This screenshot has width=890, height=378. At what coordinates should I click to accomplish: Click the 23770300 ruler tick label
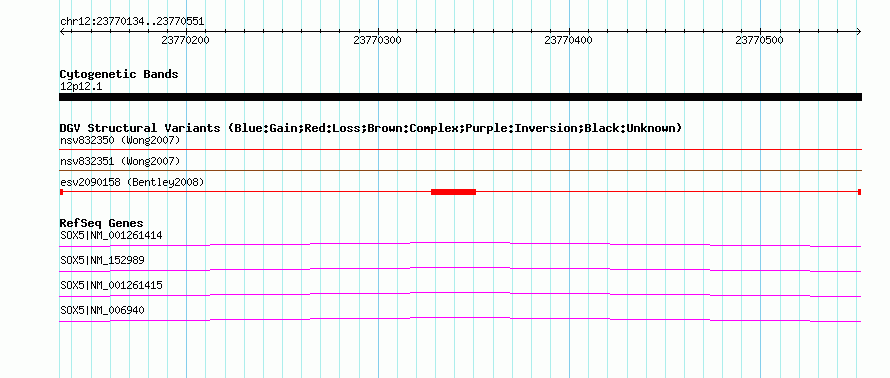pyautogui.click(x=377, y=40)
